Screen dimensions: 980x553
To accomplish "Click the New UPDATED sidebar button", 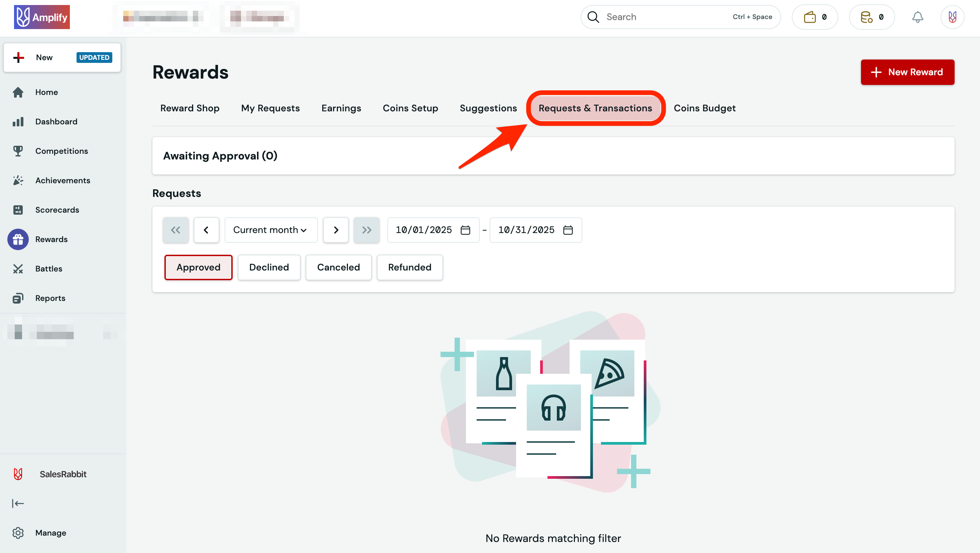I will [x=62, y=58].
